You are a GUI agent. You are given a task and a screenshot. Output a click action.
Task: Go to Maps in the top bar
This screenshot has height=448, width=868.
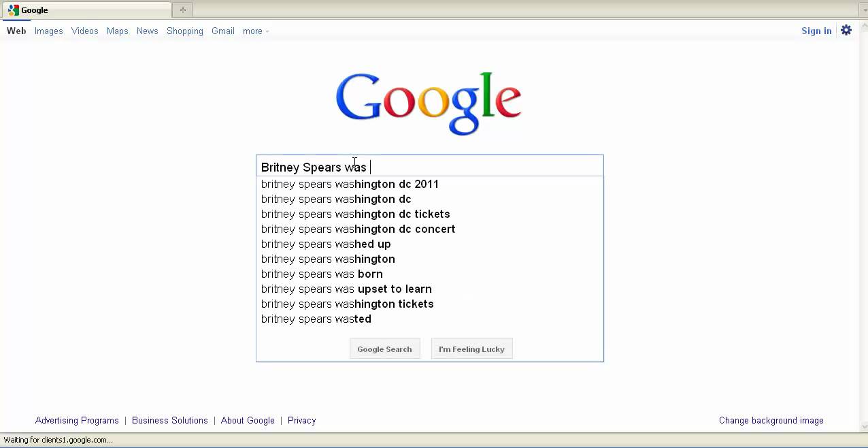pos(118,31)
